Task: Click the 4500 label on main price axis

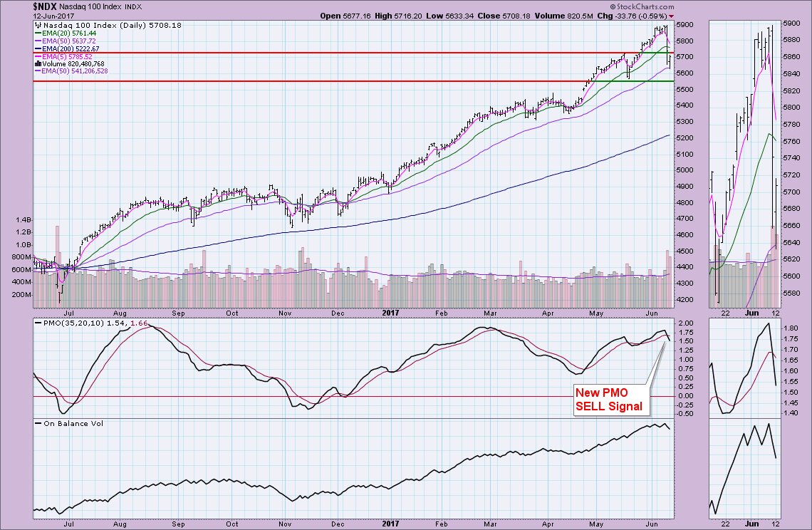Action: [684, 251]
